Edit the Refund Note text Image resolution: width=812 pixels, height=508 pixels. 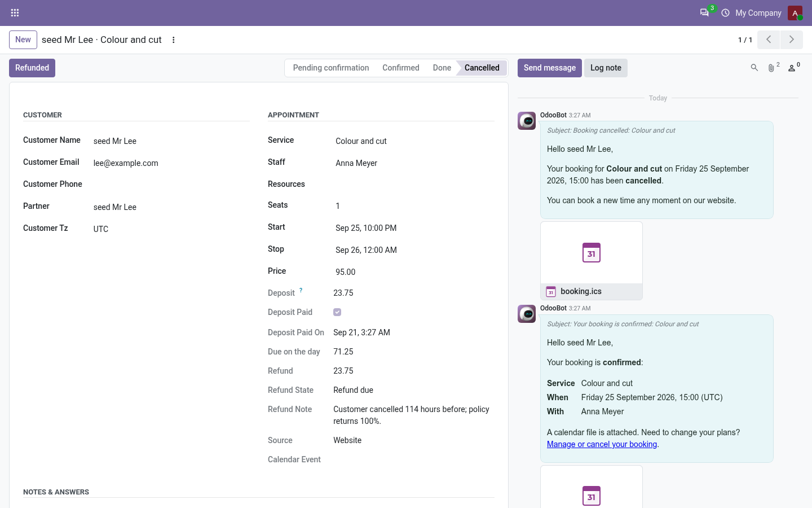pos(414,415)
